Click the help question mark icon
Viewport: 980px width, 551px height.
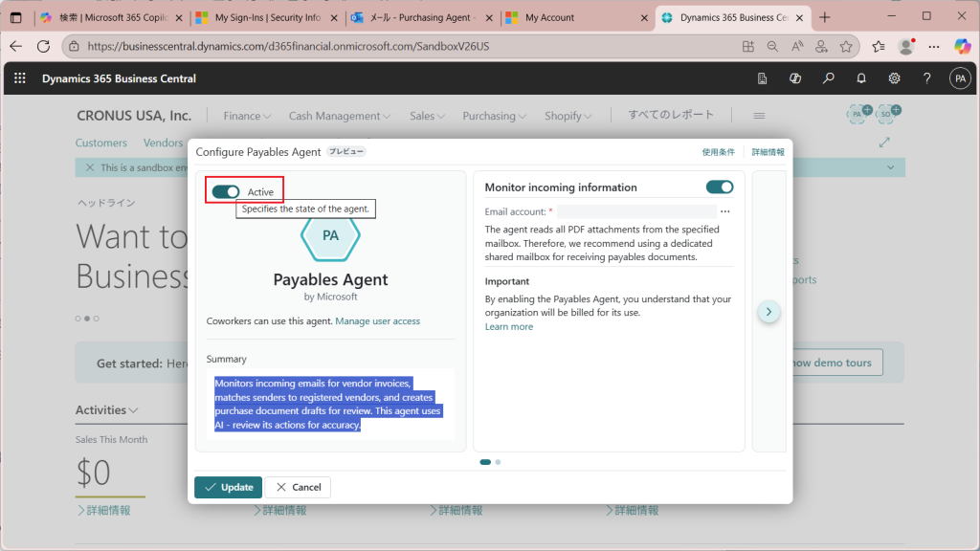click(x=926, y=78)
